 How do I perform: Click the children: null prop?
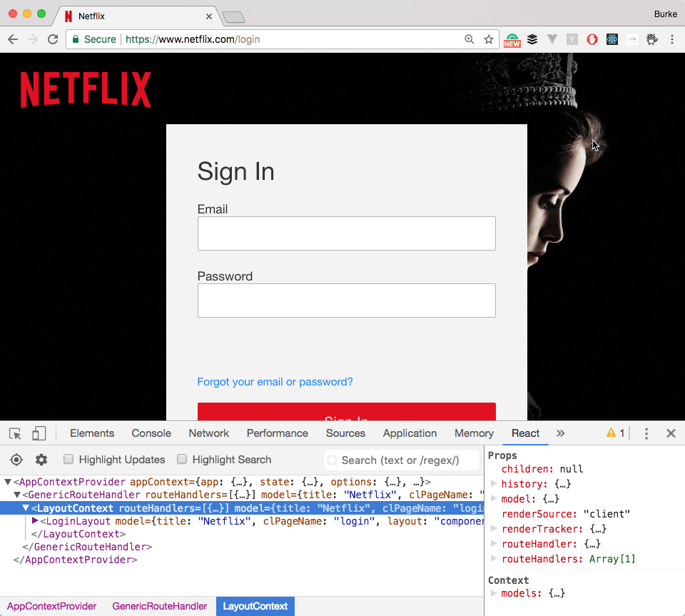542,469
